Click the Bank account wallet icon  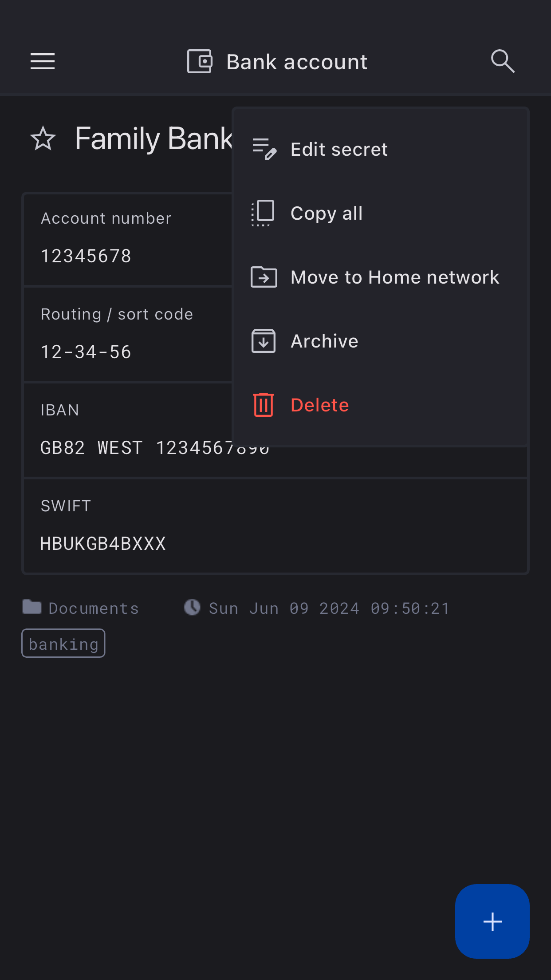click(x=200, y=61)
